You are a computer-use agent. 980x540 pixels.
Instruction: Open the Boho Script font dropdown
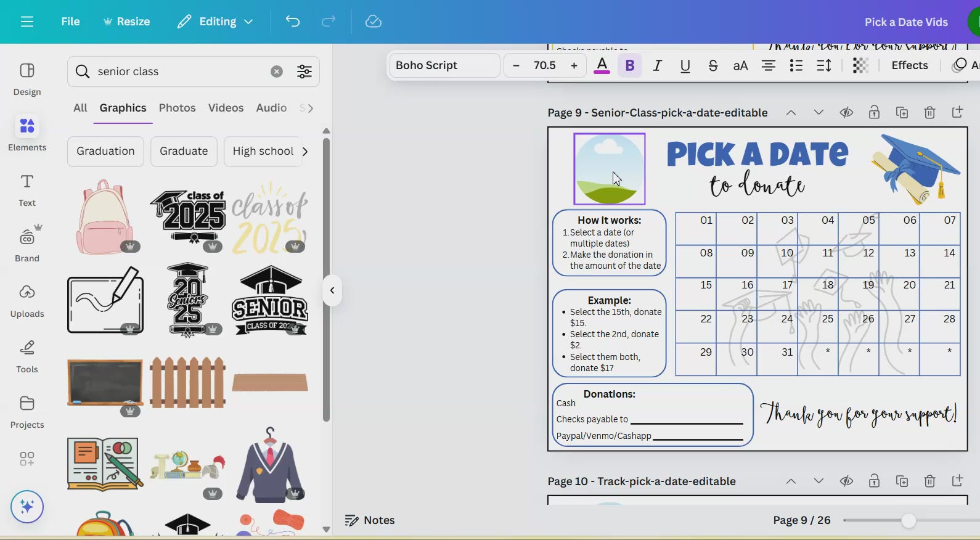click(x=444, y=65)
